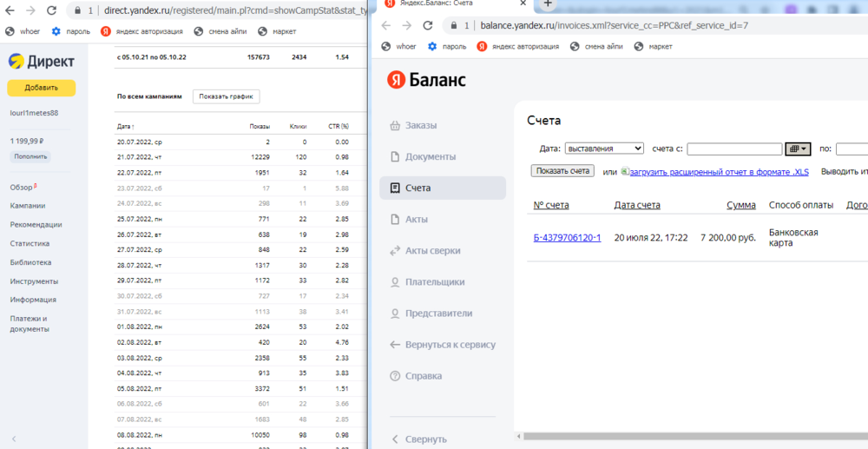Image resolution: width=868 pixels, height=449 pixels.
Task: Open Справка in Balance sidebar
Action: click(x=416, y=376)
